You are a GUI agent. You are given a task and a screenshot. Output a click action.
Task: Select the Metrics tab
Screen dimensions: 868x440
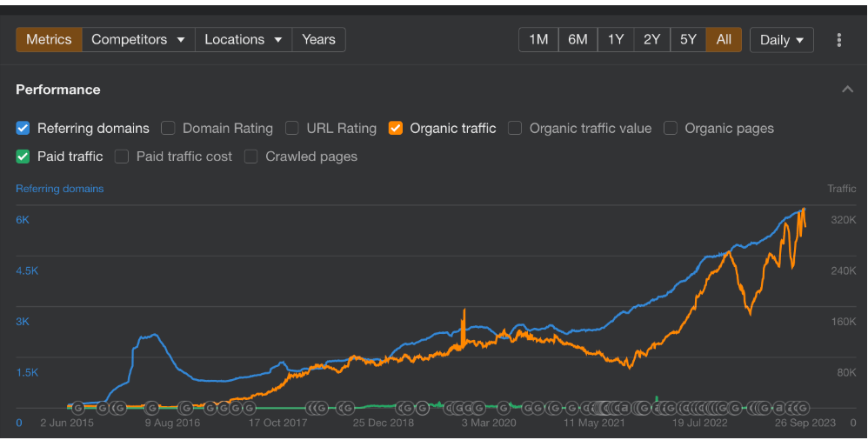(x=50, y=40)
